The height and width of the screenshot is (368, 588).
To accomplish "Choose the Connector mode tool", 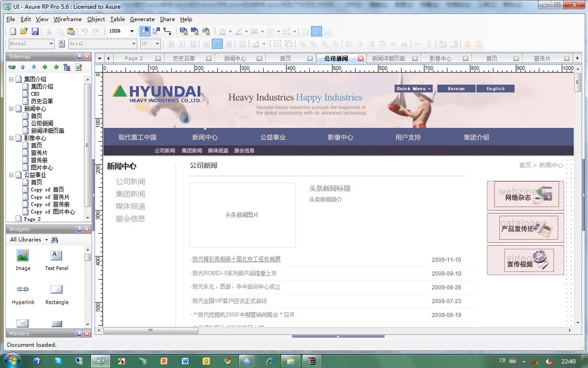I will pos(167,31).
